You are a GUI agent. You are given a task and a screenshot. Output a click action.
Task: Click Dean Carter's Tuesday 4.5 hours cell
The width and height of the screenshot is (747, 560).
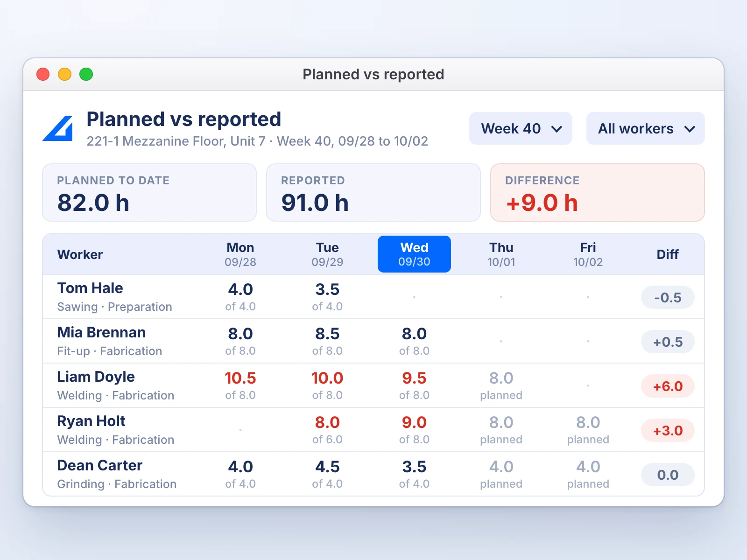tap(327, 474)
